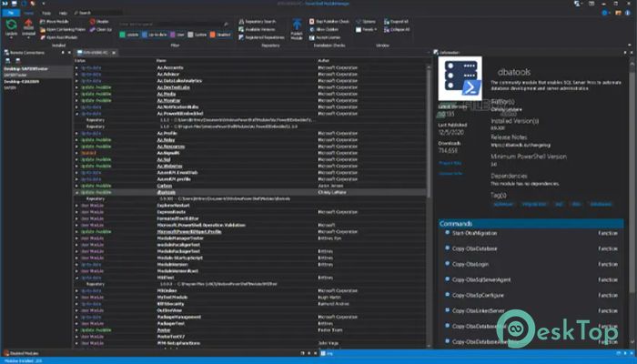The image size is (637, 364).
Task: Click Collapse All in Window group
Action: [x=397, y=29]
